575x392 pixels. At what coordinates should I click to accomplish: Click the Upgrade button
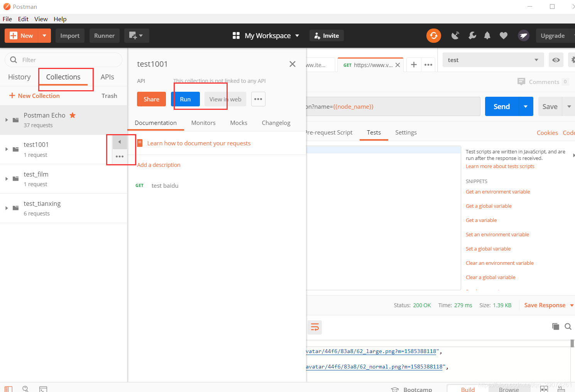click(x=553, y=35)
